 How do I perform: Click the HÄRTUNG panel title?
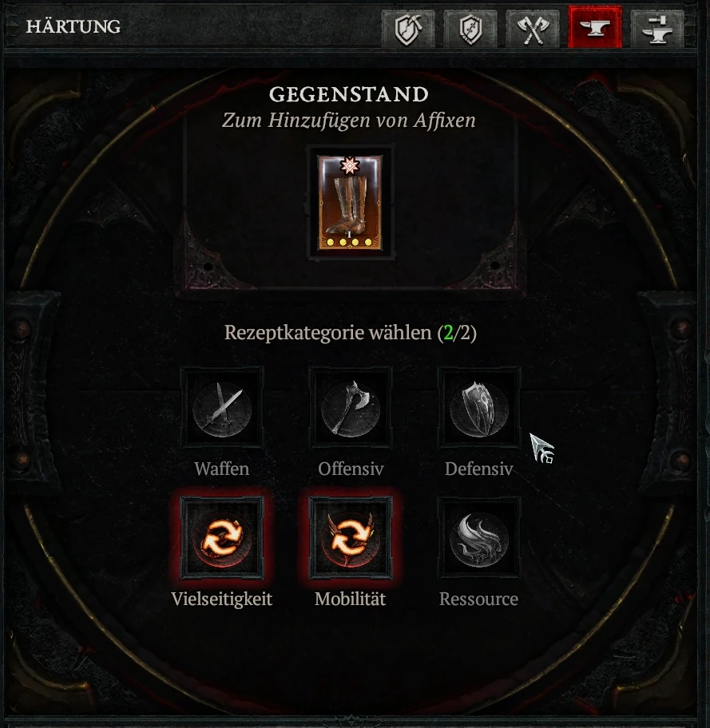tap(73, 26)
